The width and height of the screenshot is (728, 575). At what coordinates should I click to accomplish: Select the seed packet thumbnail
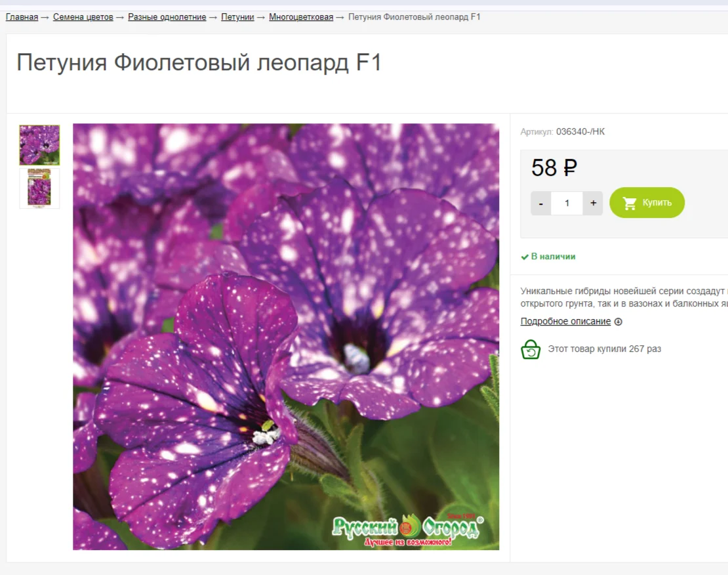click(39, 188)
